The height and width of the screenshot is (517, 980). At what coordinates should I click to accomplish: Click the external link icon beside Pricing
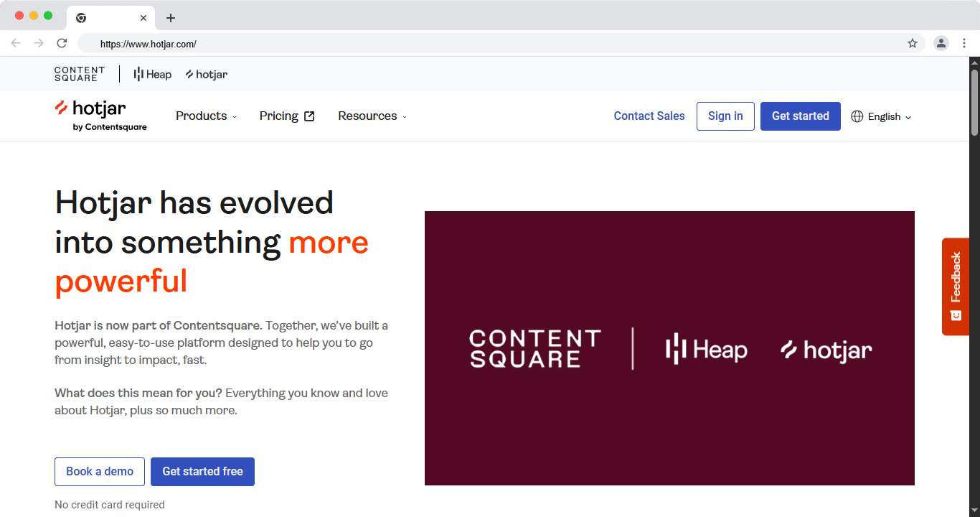[309, 116]
